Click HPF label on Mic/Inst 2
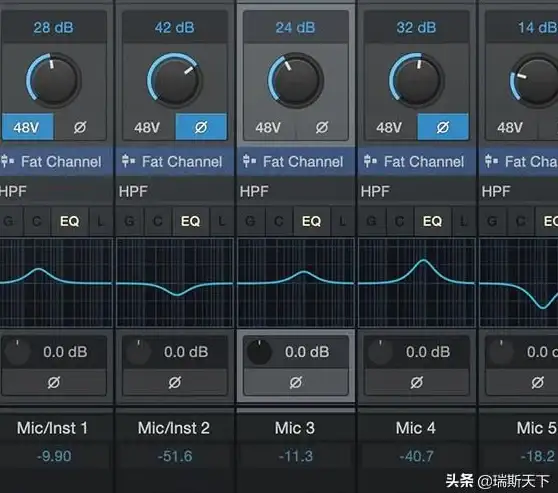The height and width of the screenshot is (493, 558). 133,192
